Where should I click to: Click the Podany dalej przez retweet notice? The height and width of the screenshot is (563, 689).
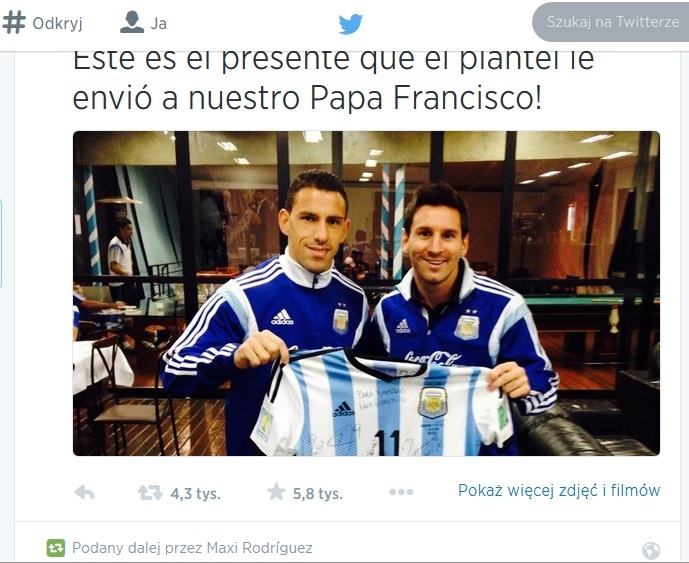[x=192, y=548]
